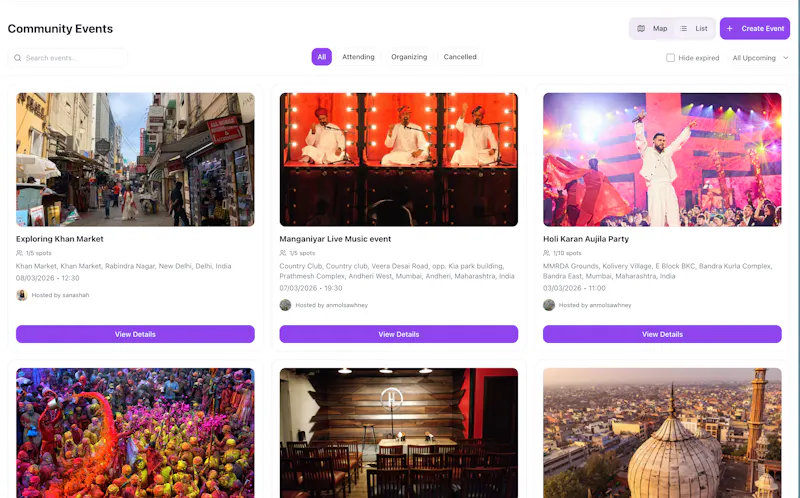View Details for Exploring Khan Market

[x=135, y=334]
